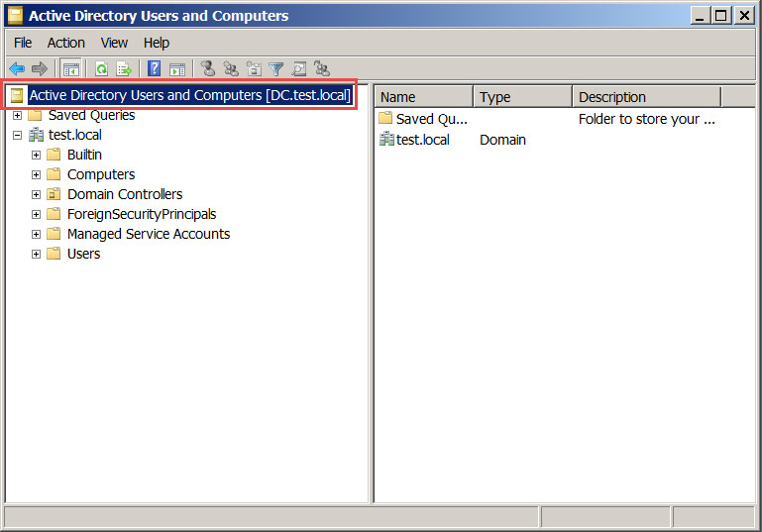
Task: Sort list by the Name column header
Action: (x=423, y=97)
